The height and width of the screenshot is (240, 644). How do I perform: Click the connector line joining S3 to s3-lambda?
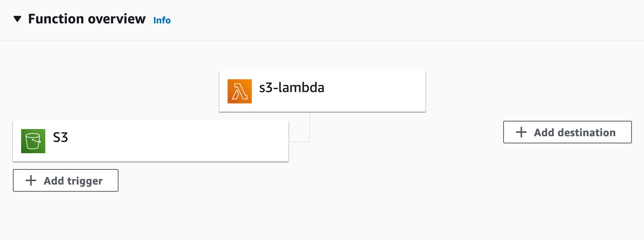pos(310,128)
